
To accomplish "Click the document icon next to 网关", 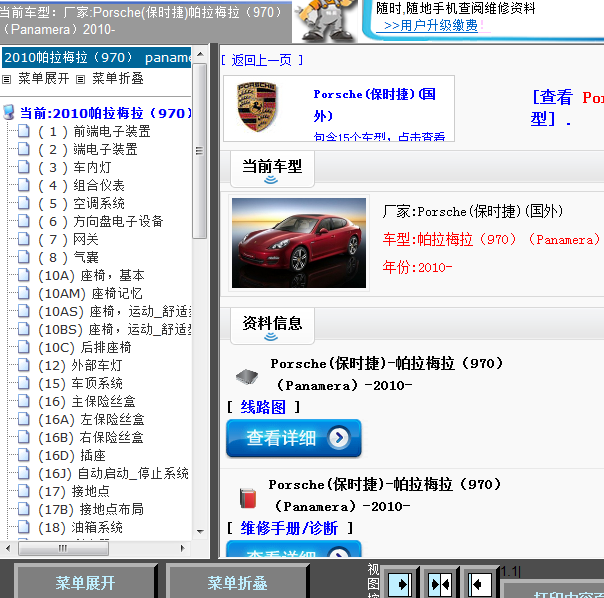I will pos(24,239).
